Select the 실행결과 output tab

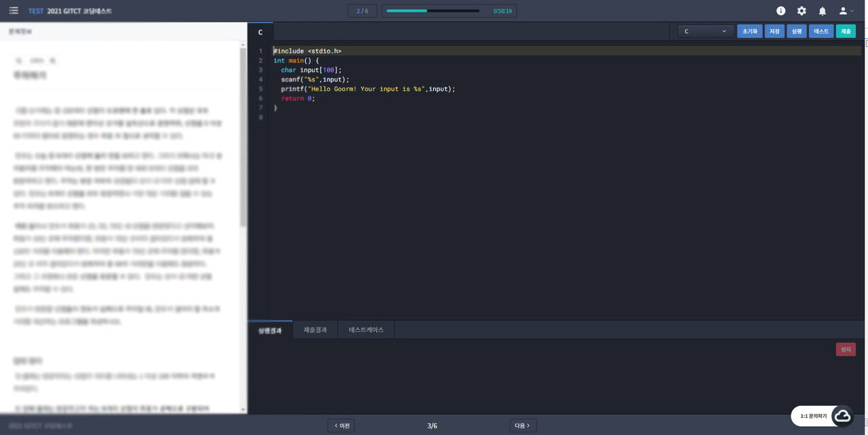tap(270, 330)
